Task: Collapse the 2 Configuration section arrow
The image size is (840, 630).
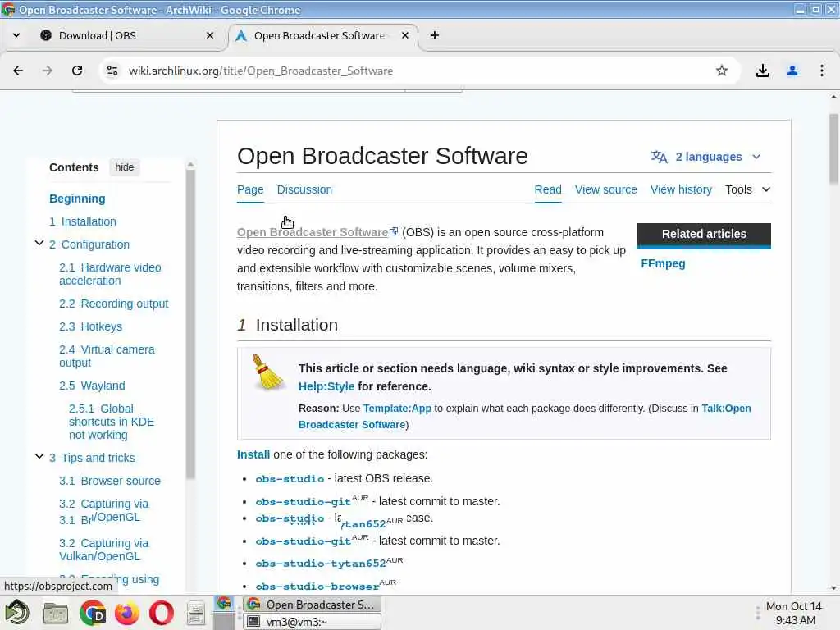Action: (39, 243)
